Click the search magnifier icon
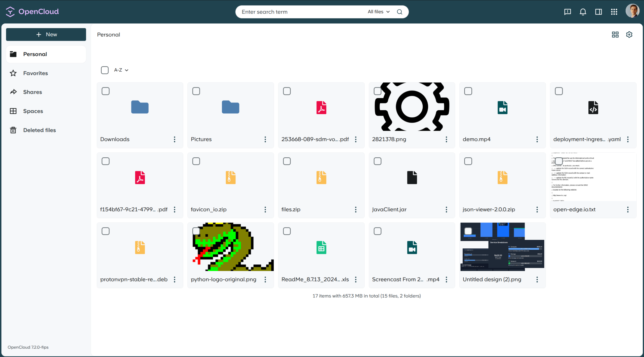 point(399,12)
